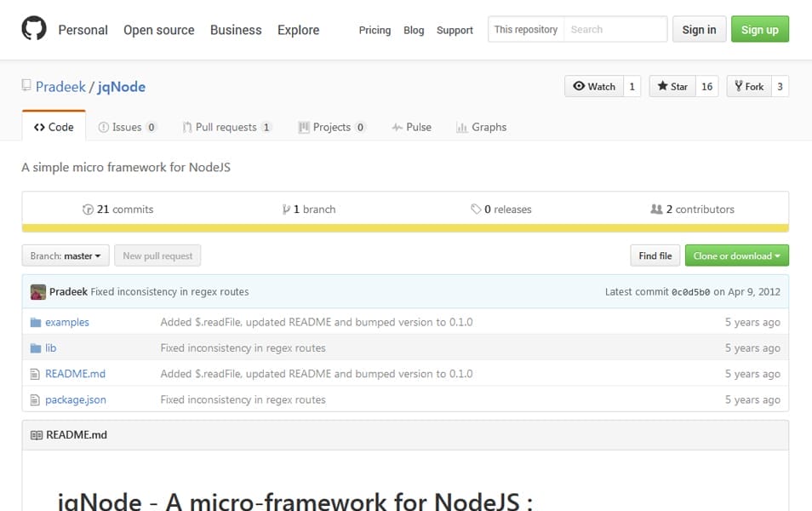812x511 pixels.
Task: Click the GitHub Octocat logo
Action: pos(33,29)
